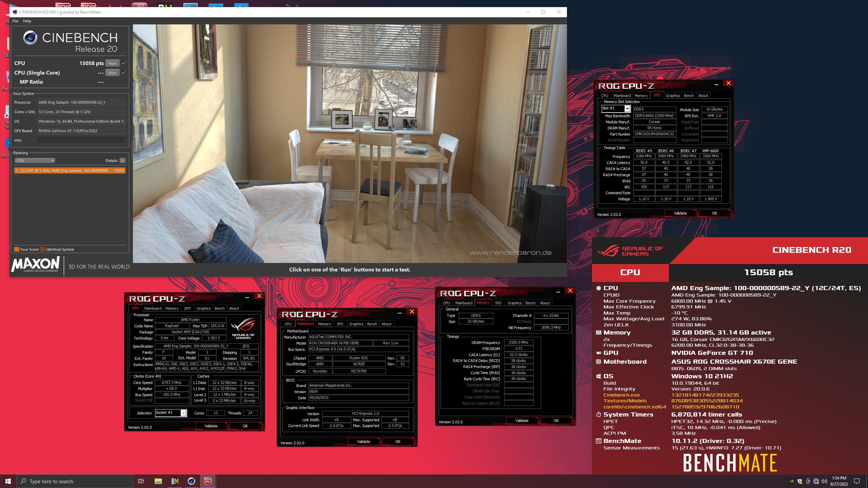Click the 6797.7 MHz Core Speed value in CPU-Z
The height and width of the screenshot is (488, 868).
[172, 383]
